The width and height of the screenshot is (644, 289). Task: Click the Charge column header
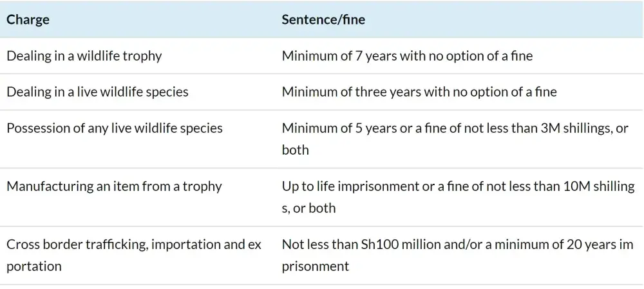point(28,20)
